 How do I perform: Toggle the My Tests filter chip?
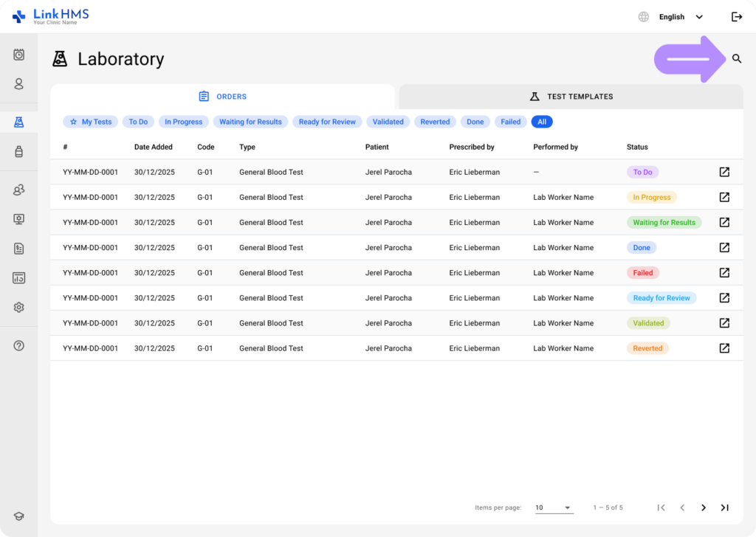(x=90, y=122)
